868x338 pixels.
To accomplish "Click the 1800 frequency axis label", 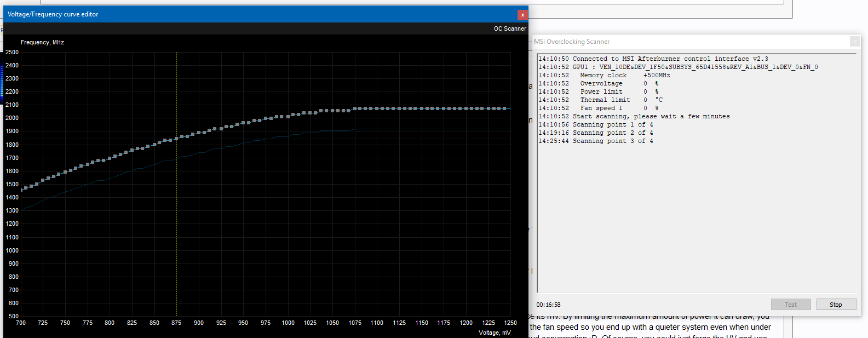I will tap(12, 145).
